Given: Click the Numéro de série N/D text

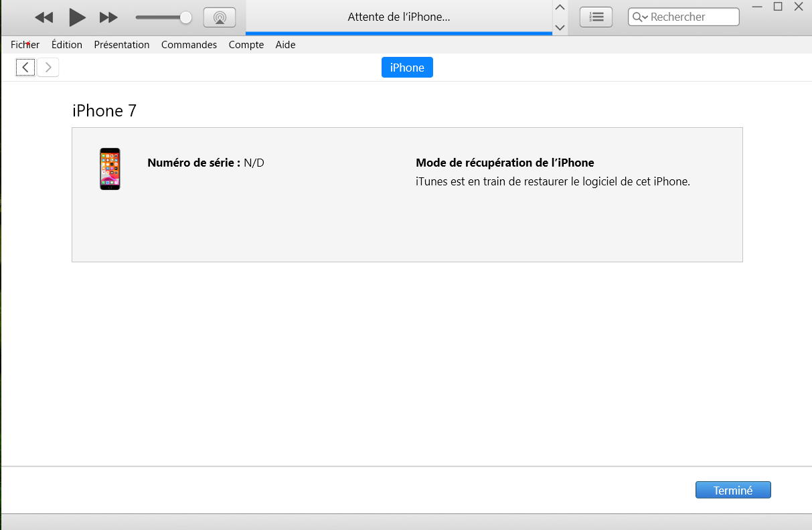Looking at the screenshot, I should 206,163.
